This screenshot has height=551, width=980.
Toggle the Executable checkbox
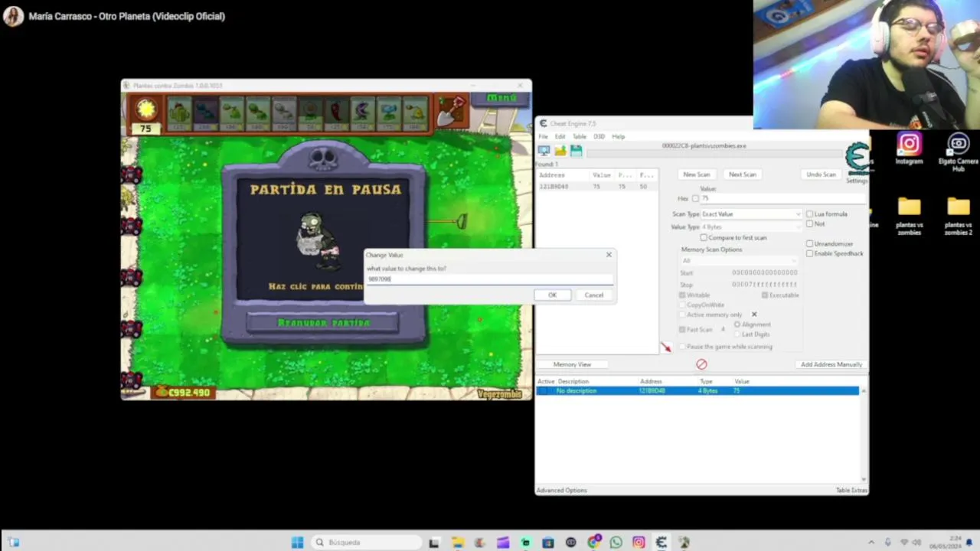(x=765, y=295)
